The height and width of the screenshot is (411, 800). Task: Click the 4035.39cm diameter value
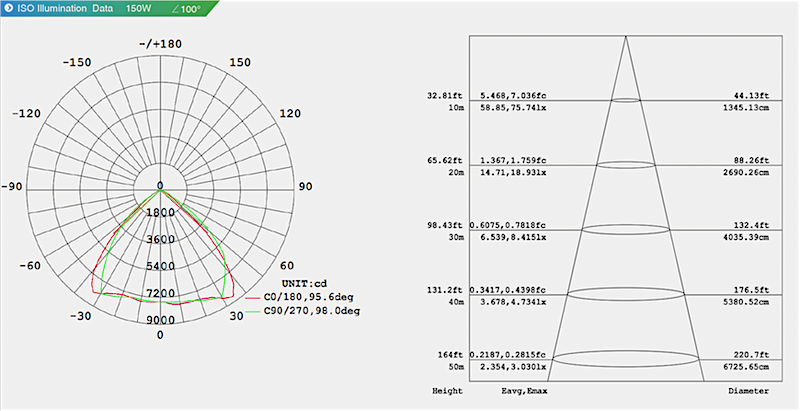pyautogui.click(x=746, y=237)
